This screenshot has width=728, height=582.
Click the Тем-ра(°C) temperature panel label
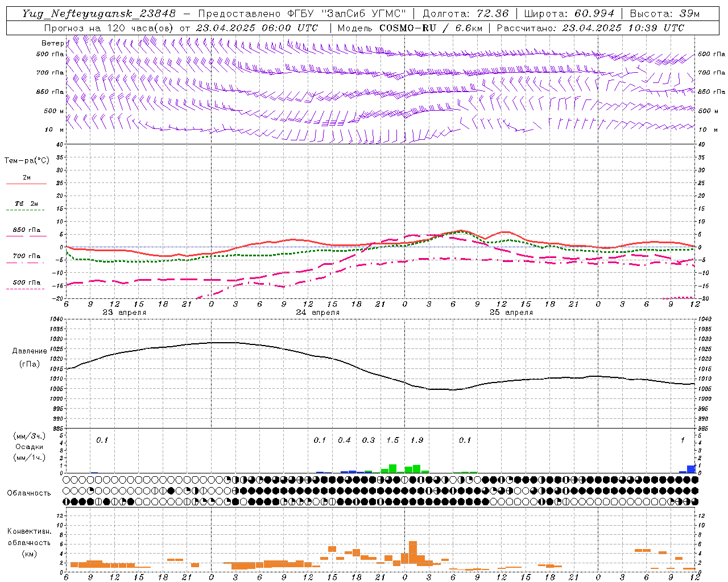click(27, 161)
